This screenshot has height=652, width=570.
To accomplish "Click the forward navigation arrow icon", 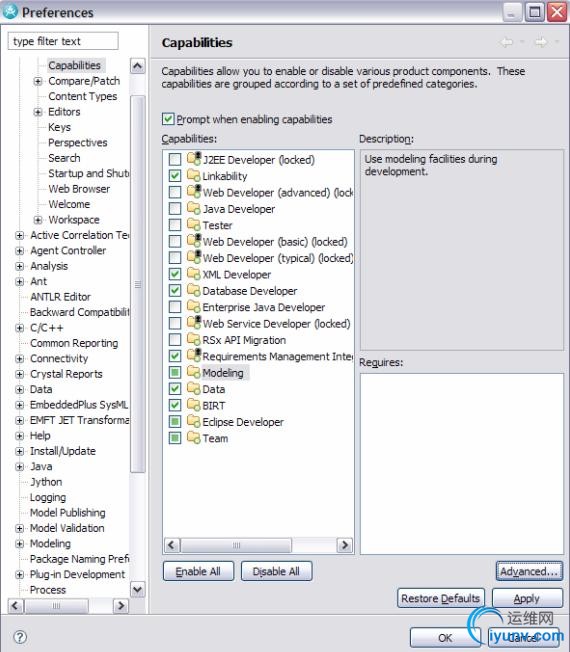I will tap(540, 42).
